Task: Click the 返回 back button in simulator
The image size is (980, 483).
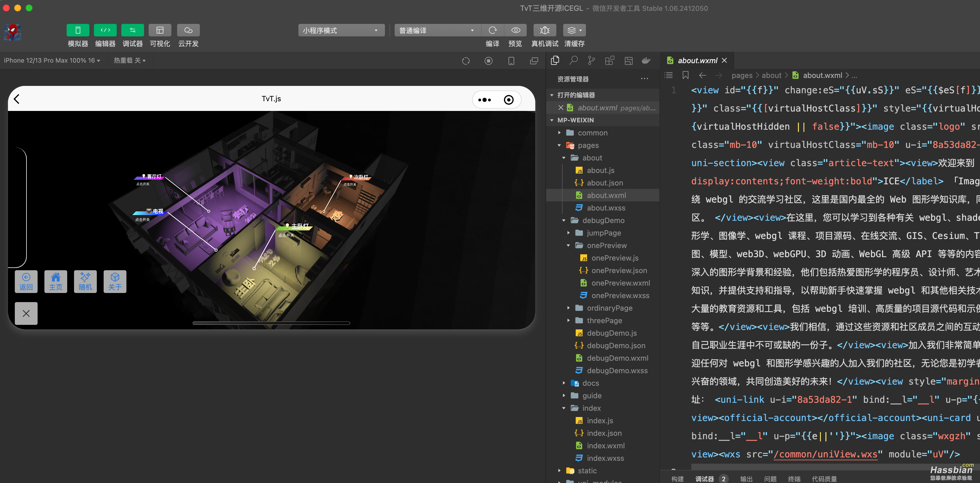Action: click(26, 282)
